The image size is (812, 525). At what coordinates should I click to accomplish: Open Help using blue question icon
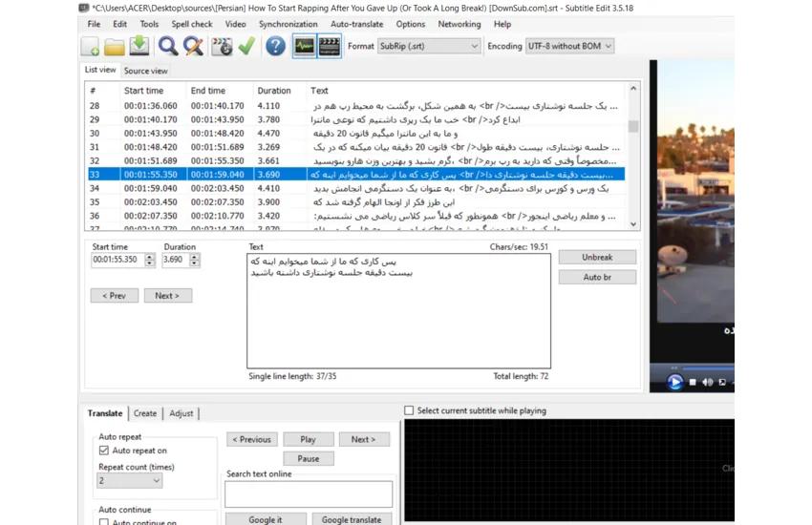(275, 46)
